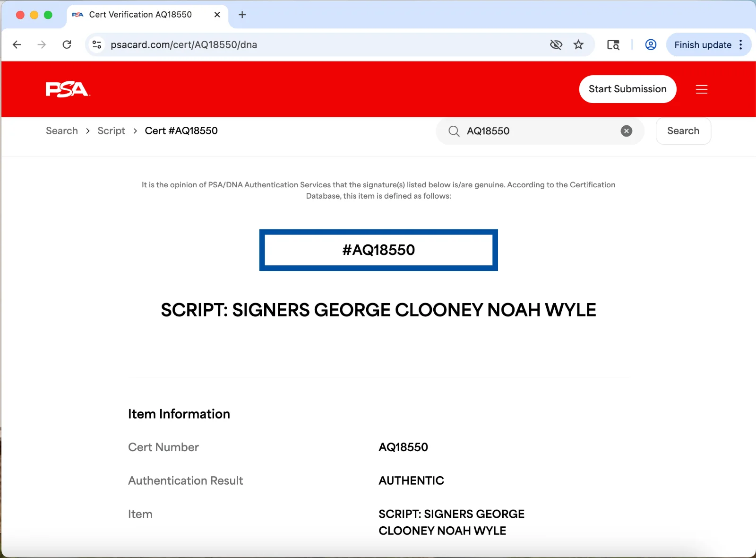Click the Script breadcrumb link
The image size is (756, 558).
tap(111, 131)
